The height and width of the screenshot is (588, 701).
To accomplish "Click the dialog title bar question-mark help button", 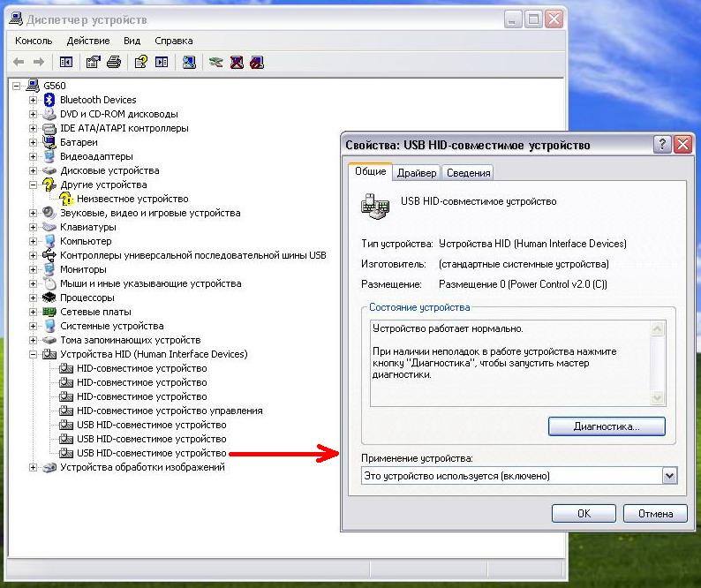I will click(x=662, y=145).
